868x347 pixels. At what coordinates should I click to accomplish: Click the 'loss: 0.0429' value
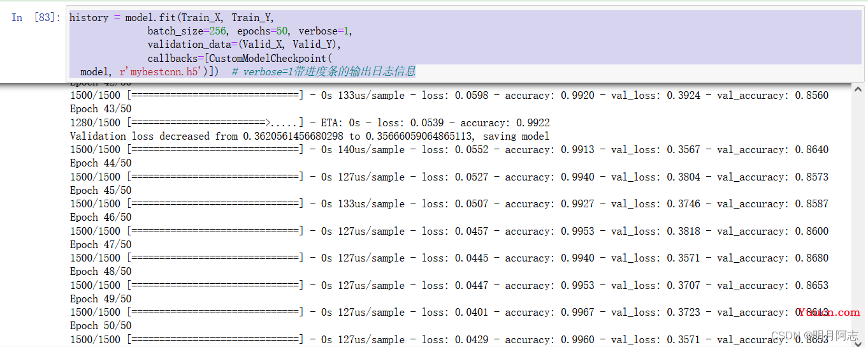455,339
